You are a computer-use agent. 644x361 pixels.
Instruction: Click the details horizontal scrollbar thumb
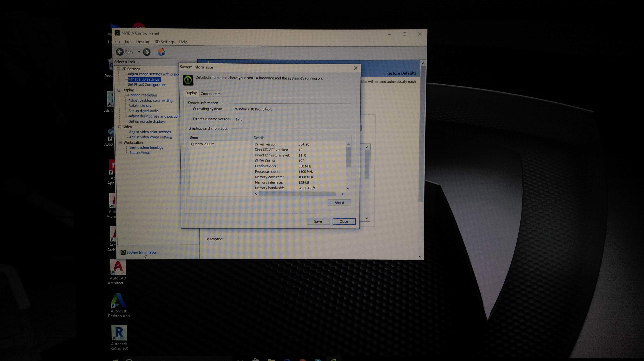(297, 194)
